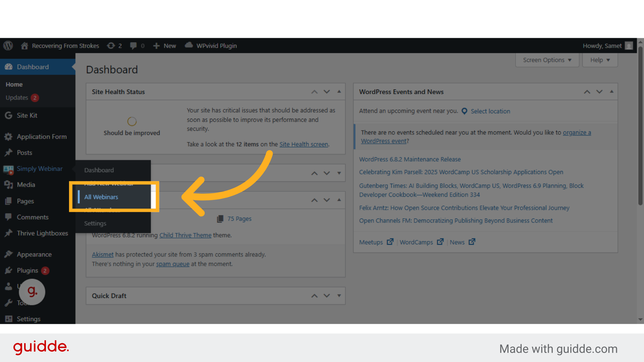Click the Comments icon in sidebar
The width and height of the screenshot is (644, 362).
pos(8,217)
